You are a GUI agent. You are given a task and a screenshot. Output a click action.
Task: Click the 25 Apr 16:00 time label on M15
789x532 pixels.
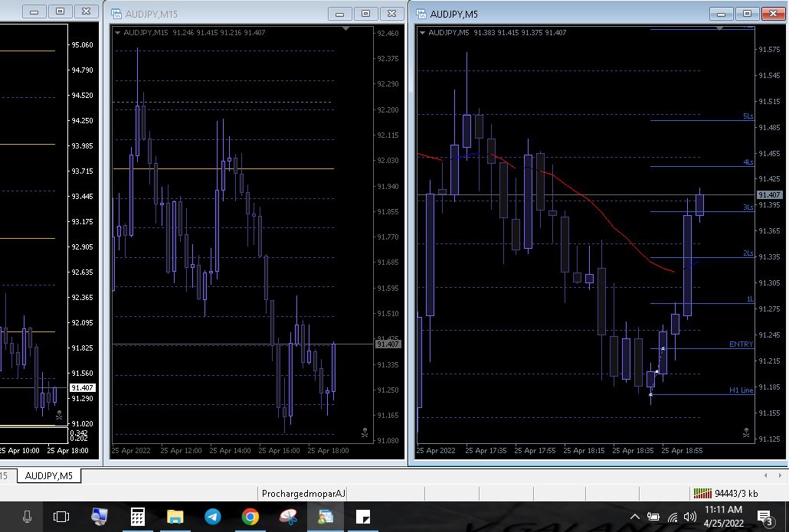[279, 451]
